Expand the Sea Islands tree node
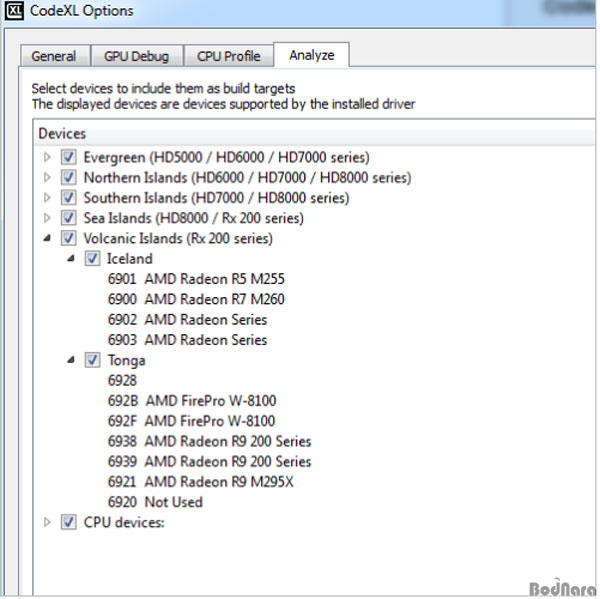This screenshot has height=599, width=600. [47, 218]
